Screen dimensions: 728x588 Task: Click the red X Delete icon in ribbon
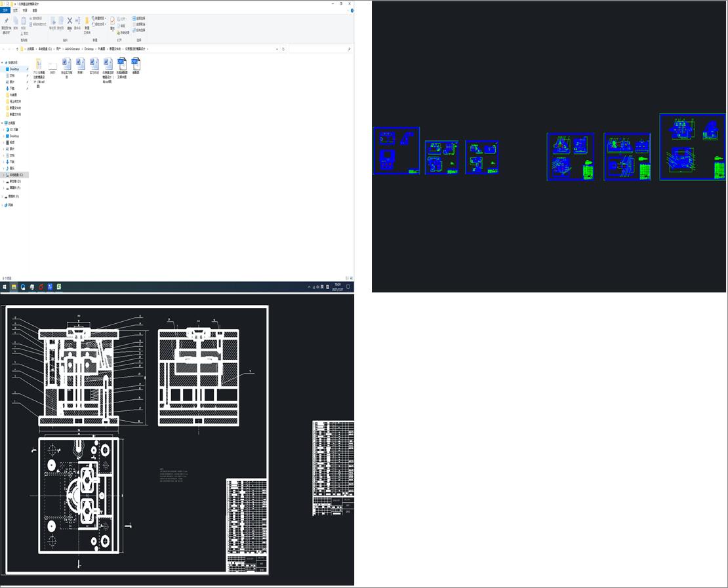click(70, 21)
